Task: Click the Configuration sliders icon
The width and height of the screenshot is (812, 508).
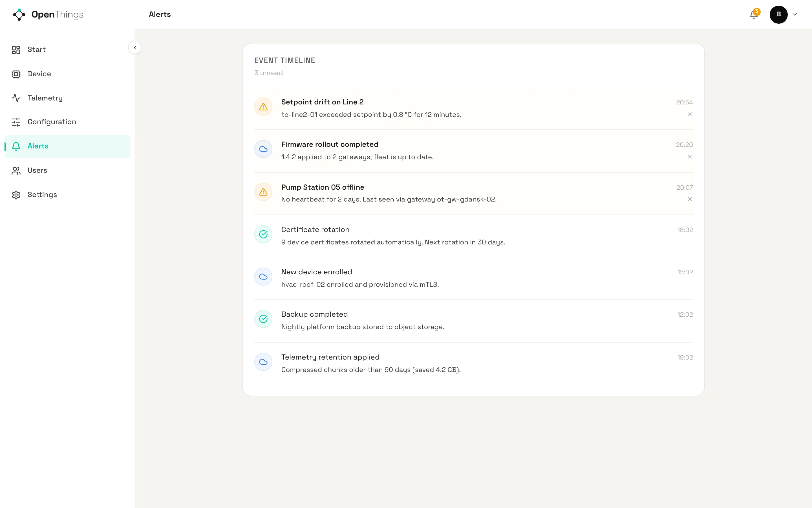Action: click(x=16, y=122)
